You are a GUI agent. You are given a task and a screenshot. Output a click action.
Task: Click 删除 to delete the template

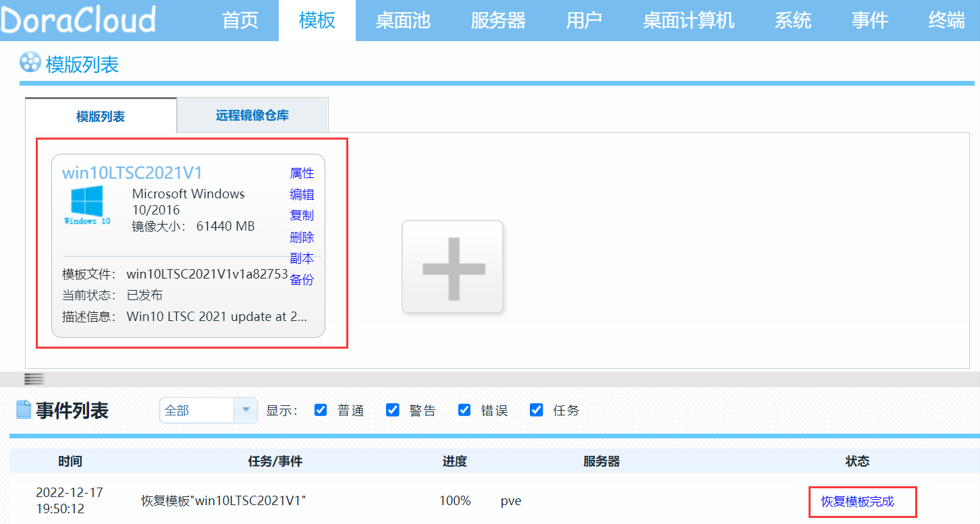[x=302, y=237]
